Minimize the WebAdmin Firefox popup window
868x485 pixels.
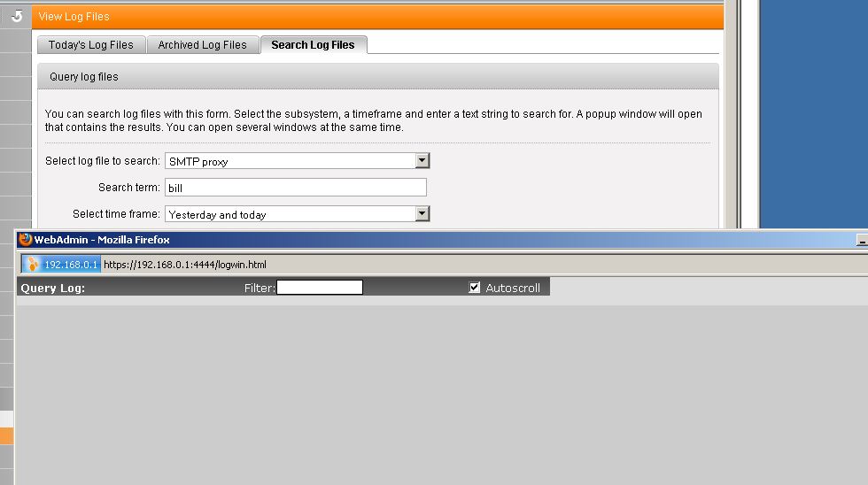[x=861, y=240]
